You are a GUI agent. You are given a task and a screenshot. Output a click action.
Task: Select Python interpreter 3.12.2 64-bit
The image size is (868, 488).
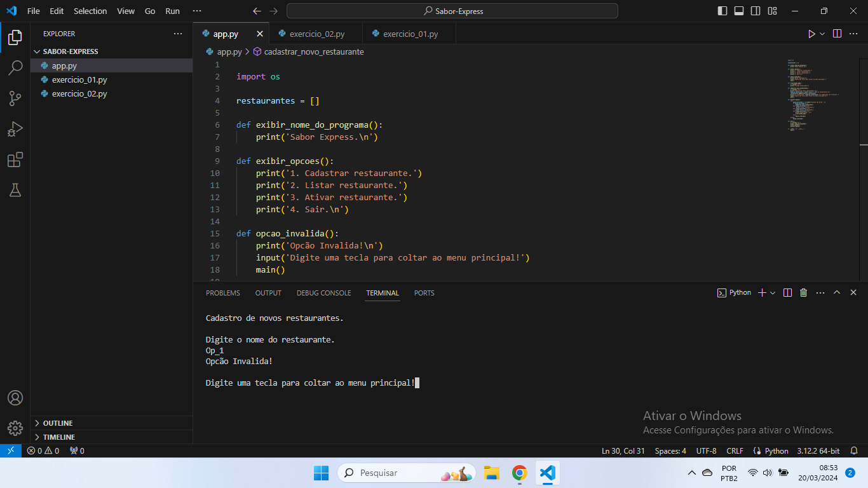818,451
